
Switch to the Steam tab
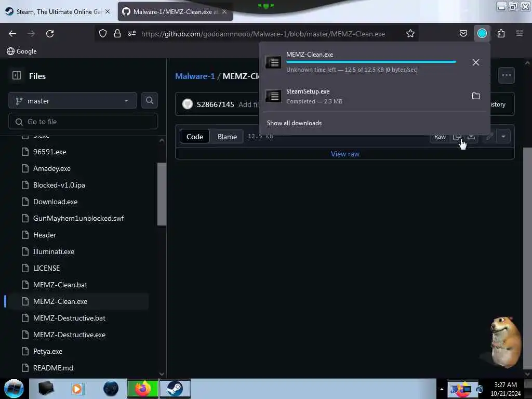[x=58, y=11]
